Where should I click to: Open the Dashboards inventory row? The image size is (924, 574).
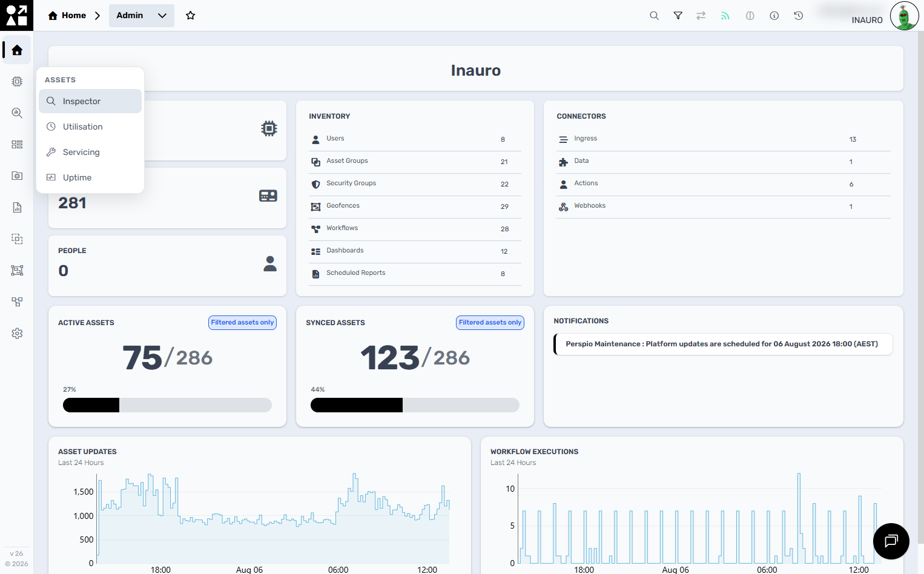click(415, 251)
